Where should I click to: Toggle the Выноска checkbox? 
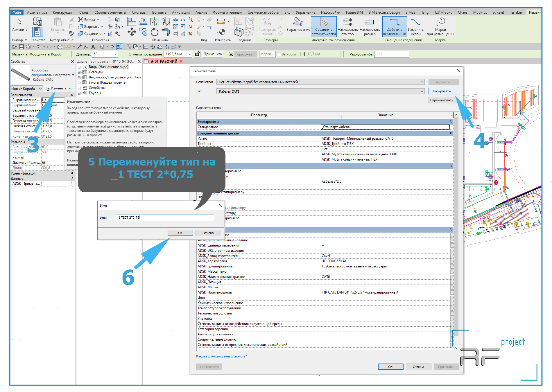(x=279, y=54)
